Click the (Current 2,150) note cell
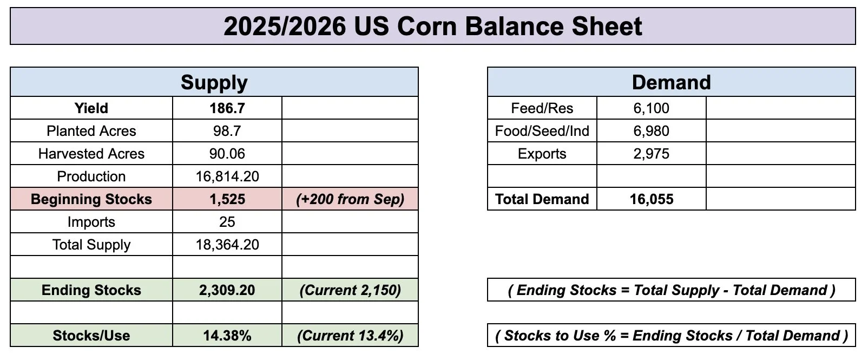868x360 pixels. [350, 290]
